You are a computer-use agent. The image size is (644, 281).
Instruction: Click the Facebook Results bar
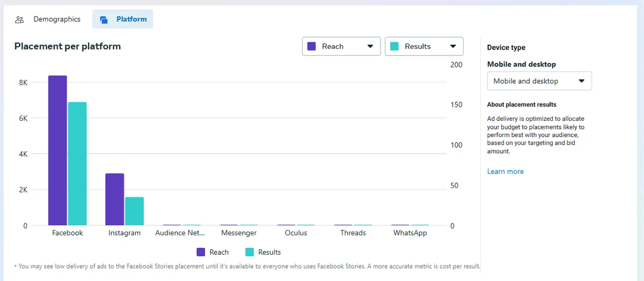[77, 164]
